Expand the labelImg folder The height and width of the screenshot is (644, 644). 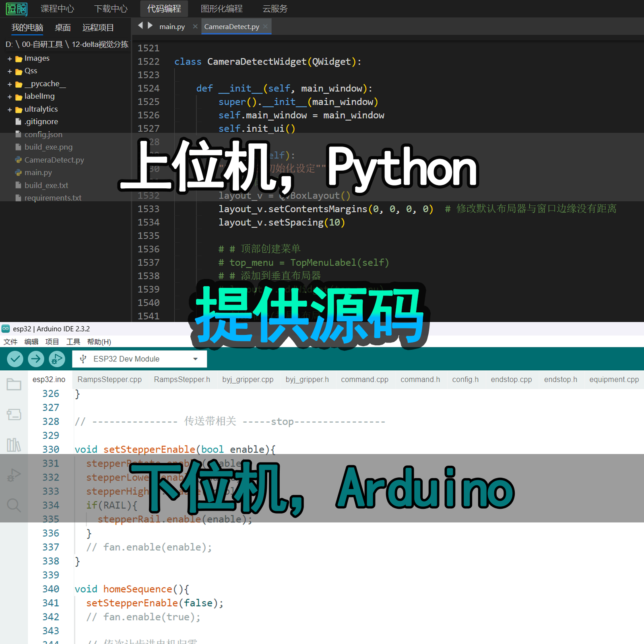(x=10, y=97)
